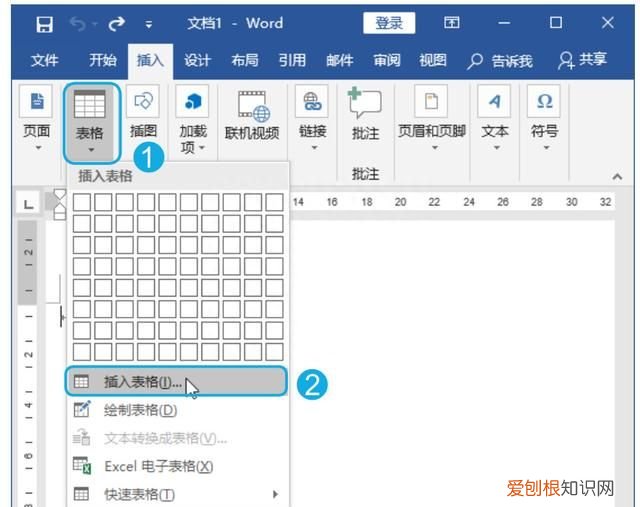Click the Undo arrow icon
This screenshot has height=507, width=640.
78,24
